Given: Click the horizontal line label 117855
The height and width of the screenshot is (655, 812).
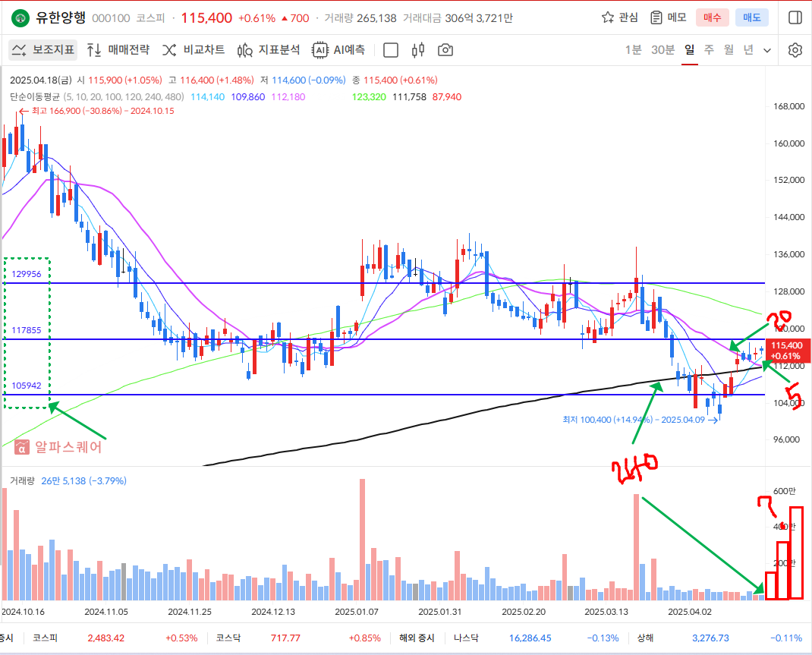Looking at the screenshot, I should point(27,330).
